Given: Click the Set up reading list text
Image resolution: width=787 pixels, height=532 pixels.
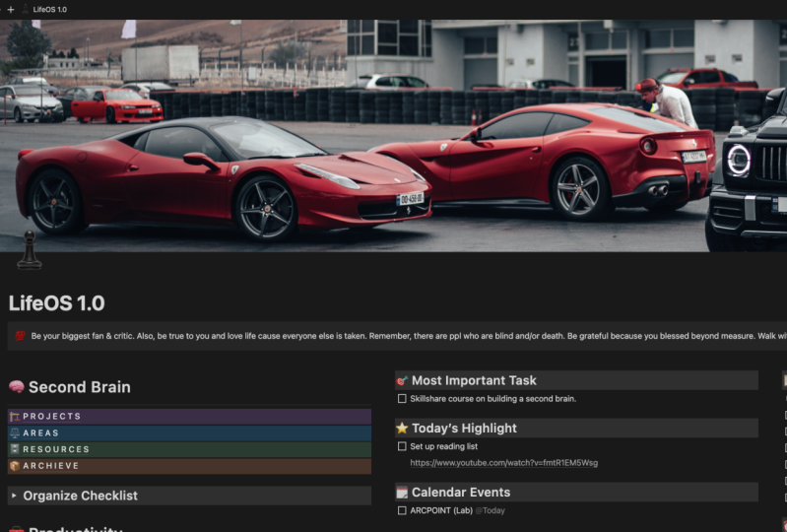Looking at the screenshot, I should (x=443, y=446).
